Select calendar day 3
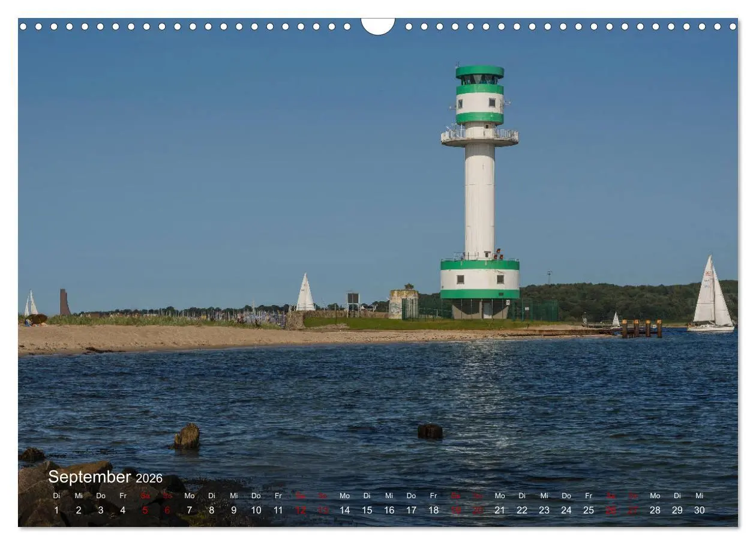Image resolution: width=756 pixels, height=545 pixels. tap(101, 510)
